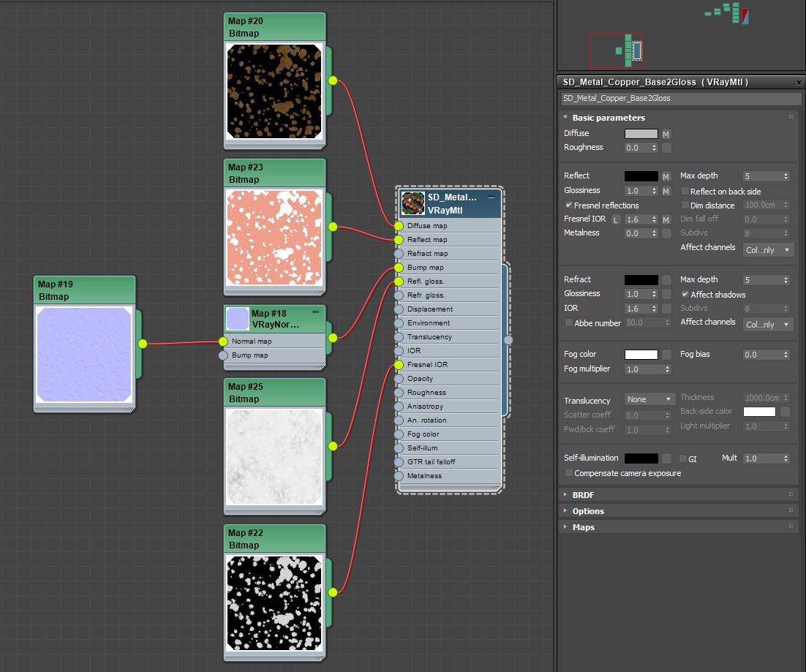Pick the Fog color swatch
Viewport: 806px width, 672px height.
(641, 355)
